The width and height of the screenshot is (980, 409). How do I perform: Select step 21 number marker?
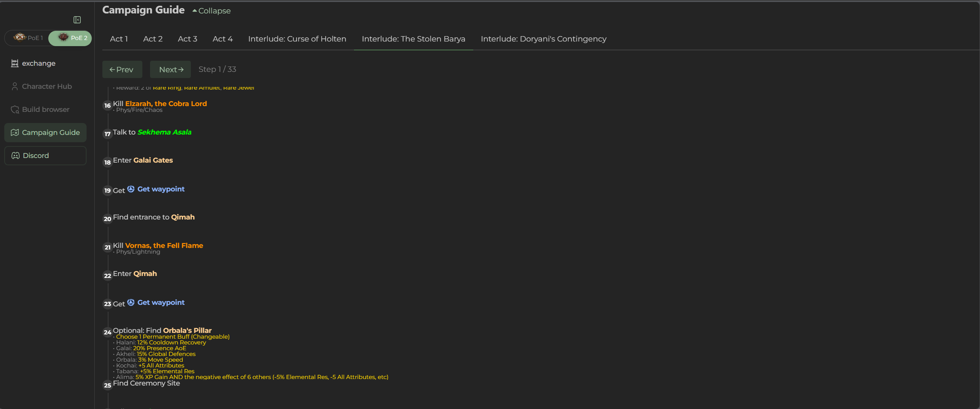107,248
